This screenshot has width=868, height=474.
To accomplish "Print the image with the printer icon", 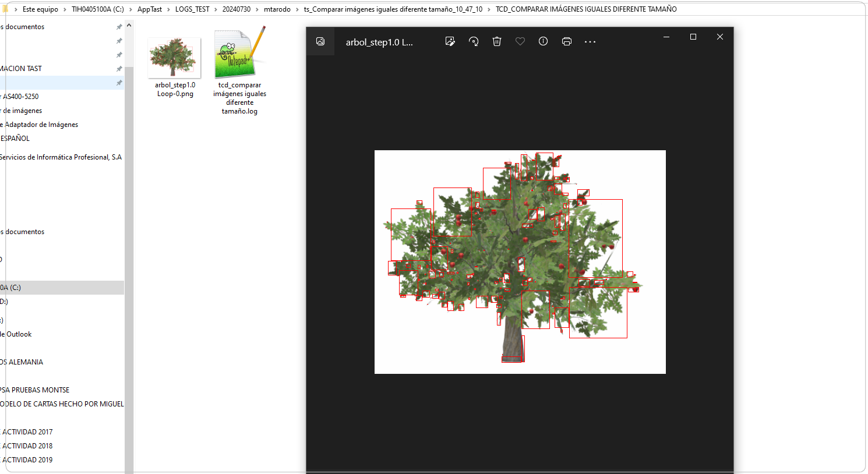I will click(566, 41).
